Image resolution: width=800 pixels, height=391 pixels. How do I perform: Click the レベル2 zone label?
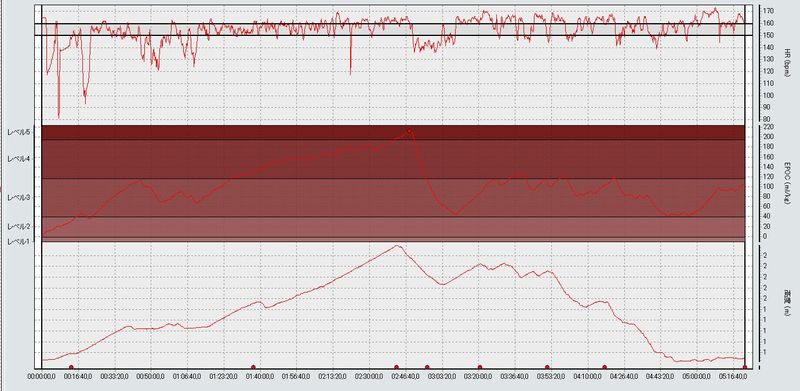[19, 227]
